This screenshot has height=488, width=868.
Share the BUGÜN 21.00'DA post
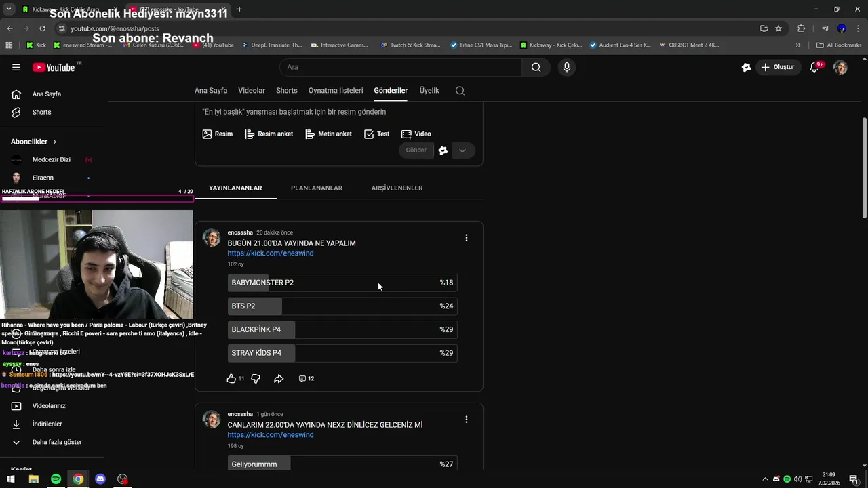coord(279,379)
